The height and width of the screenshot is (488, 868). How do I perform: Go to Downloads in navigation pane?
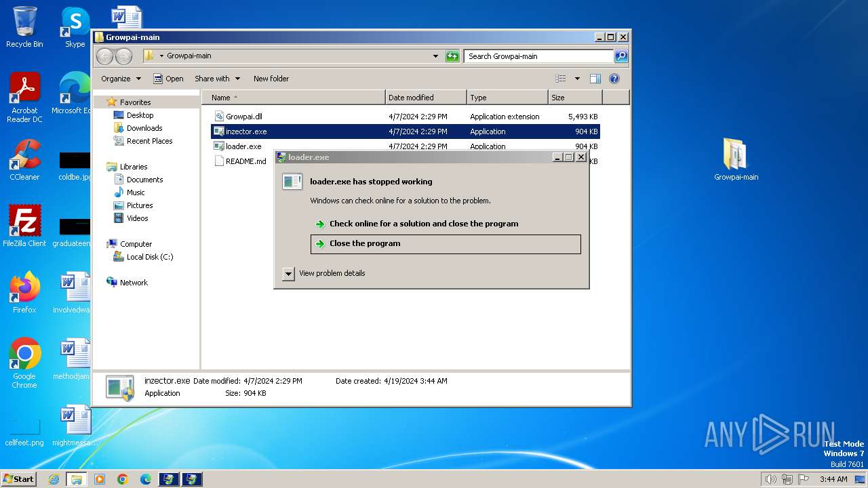(x=144, y=128)
